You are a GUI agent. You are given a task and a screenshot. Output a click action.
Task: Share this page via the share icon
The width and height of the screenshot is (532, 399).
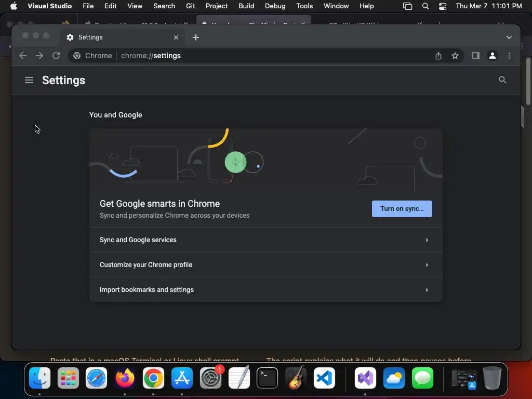pos(438,56)
